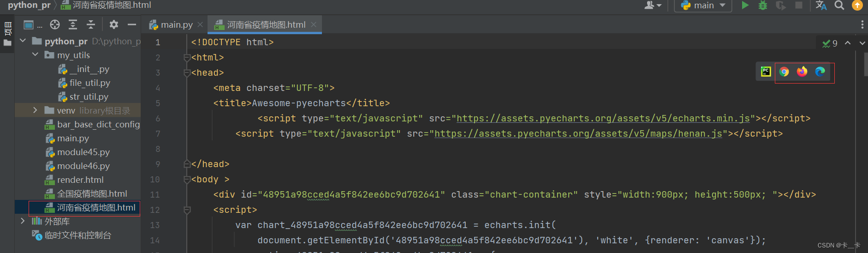Click the orange update arrow icon
868x253 pixels.
tap(857, 5)
